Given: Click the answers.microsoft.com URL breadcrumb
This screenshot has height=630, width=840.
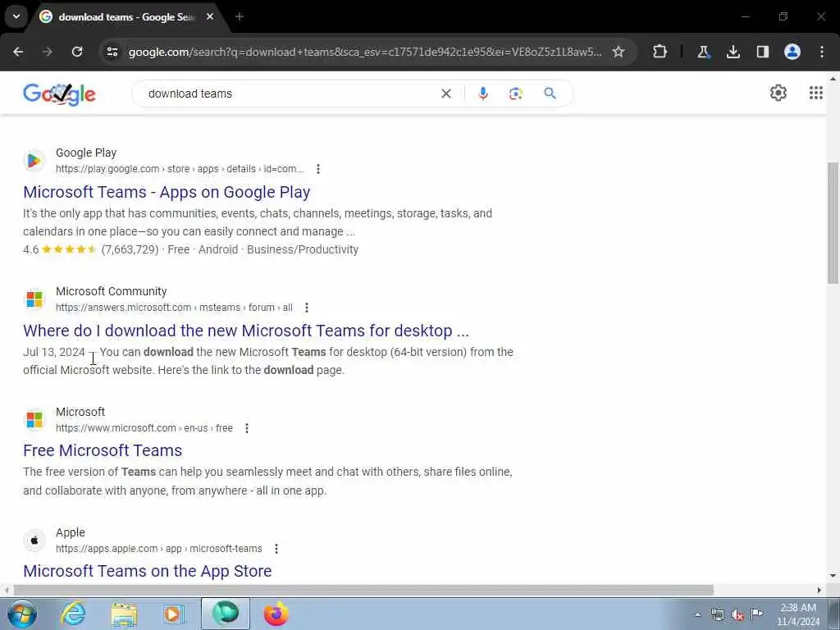Looking at the screenshot, I should 174,308.
